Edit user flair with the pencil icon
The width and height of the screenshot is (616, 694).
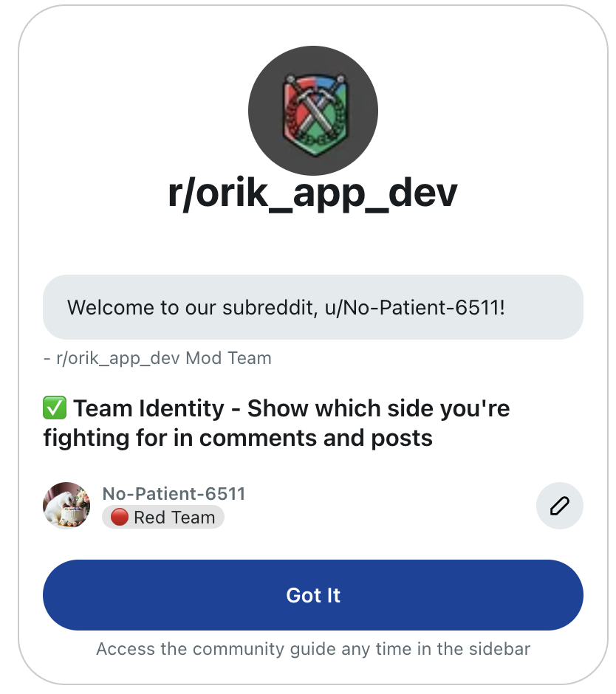tap(559, 506)
